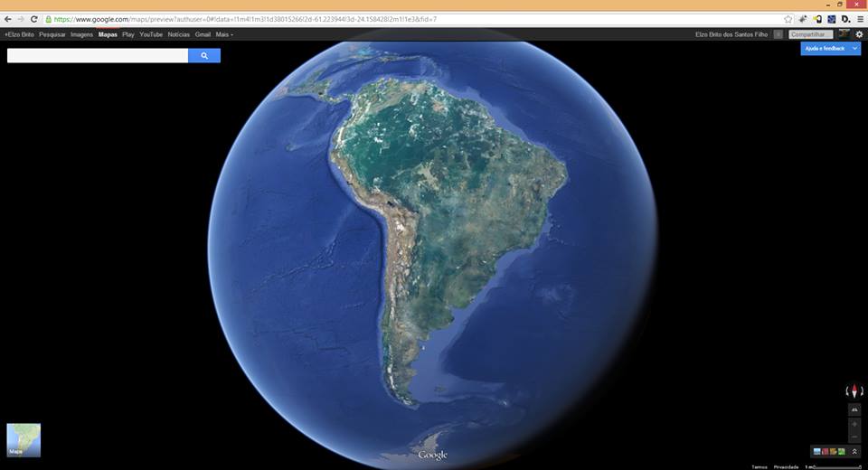Expand the imagery carousel chevron
Viewport: 868px width, 470px height.
click(x=854, y=451)
